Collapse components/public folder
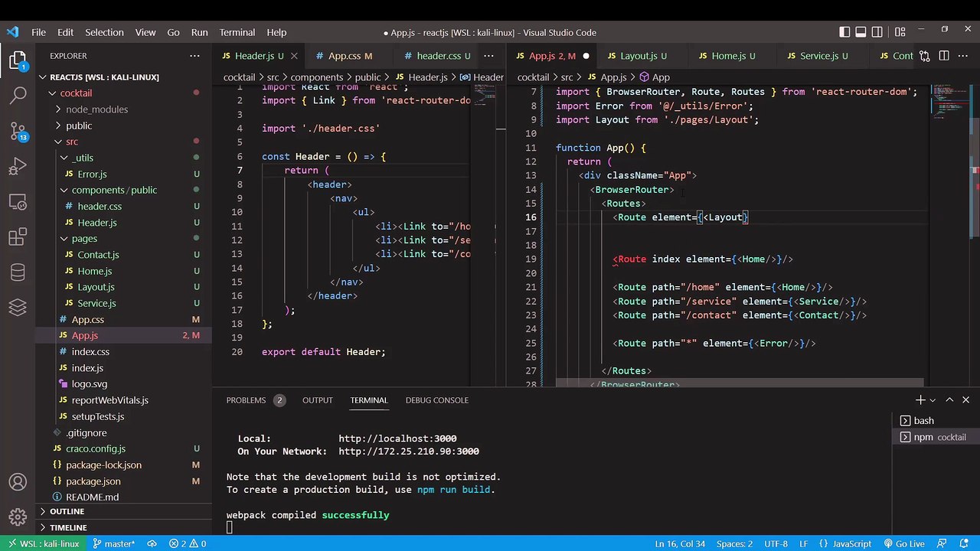 pos(64,190)
